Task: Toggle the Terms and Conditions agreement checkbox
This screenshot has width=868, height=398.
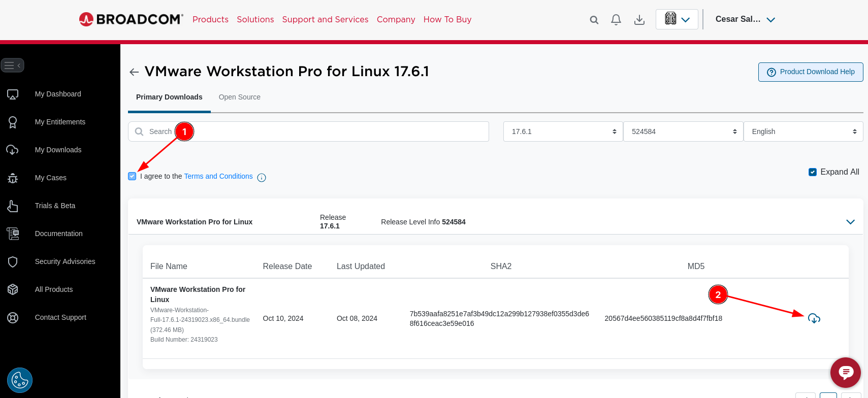Action: 132,176
